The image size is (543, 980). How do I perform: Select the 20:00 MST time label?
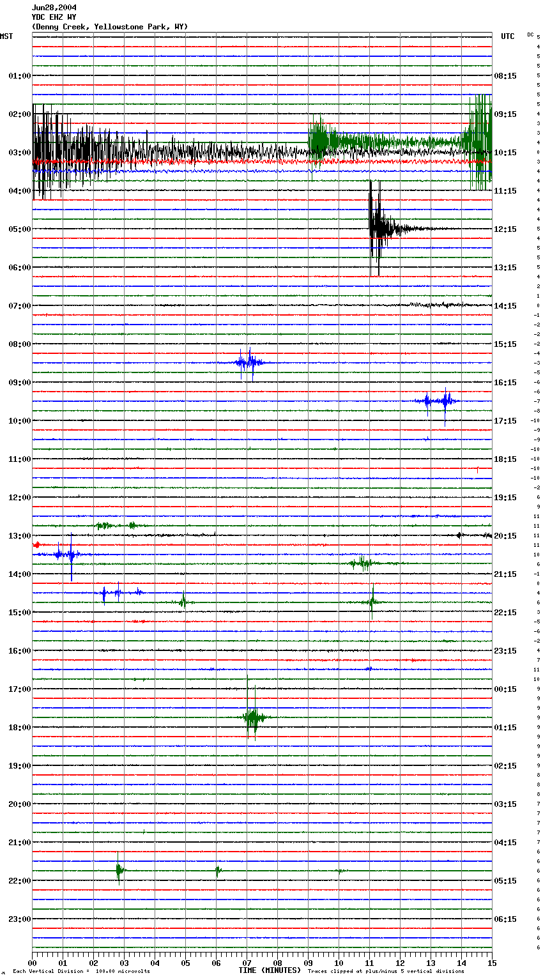coord(20,804)
